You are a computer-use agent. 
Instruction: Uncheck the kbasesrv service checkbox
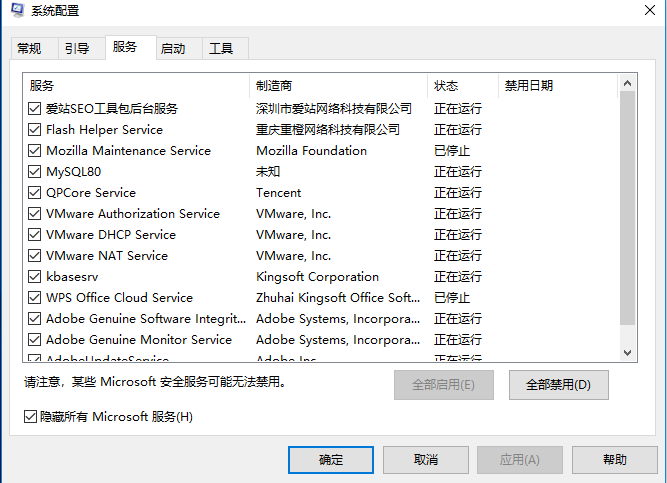35,277
